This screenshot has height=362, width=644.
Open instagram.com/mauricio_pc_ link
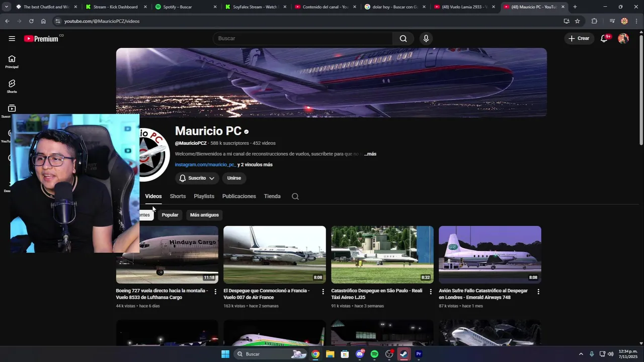pos(205,164)
